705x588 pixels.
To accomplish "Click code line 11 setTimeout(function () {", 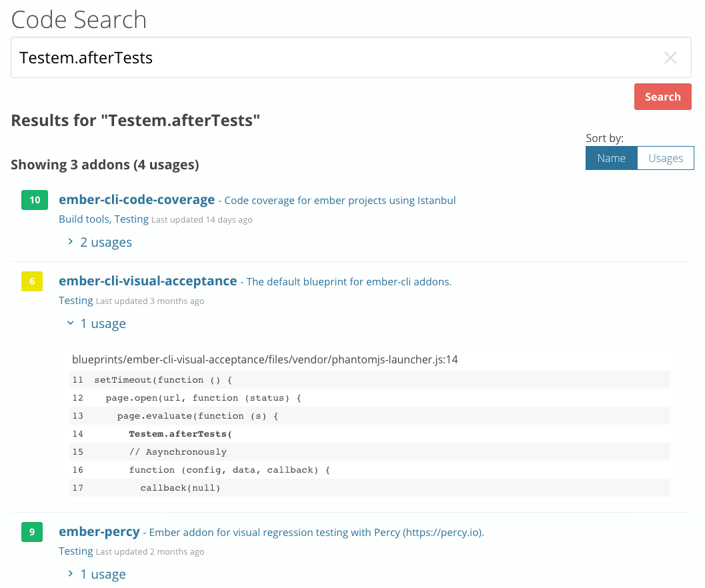I will [370, 380].
